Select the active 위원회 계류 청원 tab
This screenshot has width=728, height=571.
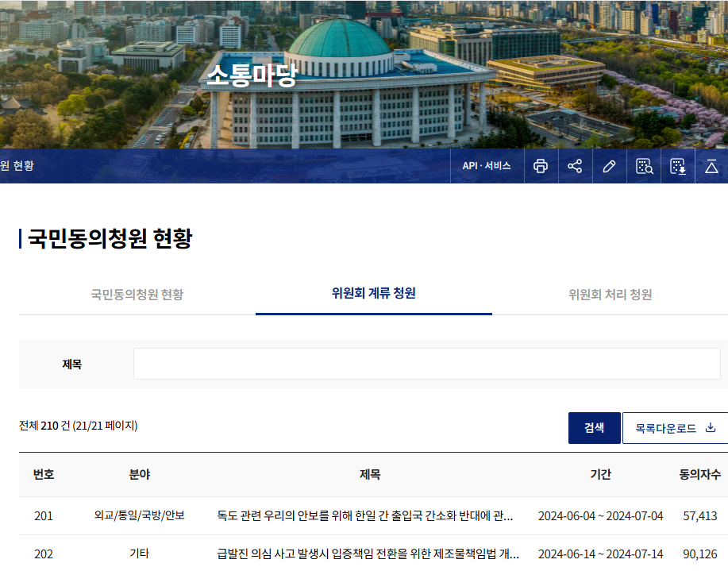pyautogui.click(x=373, y=293)
